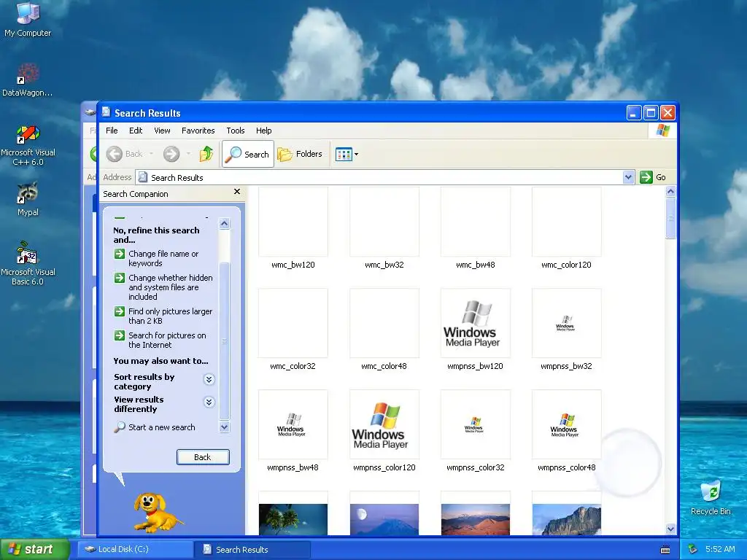Toggle the Folders toolbar button
747x560 pixels.
pos(300,154)
